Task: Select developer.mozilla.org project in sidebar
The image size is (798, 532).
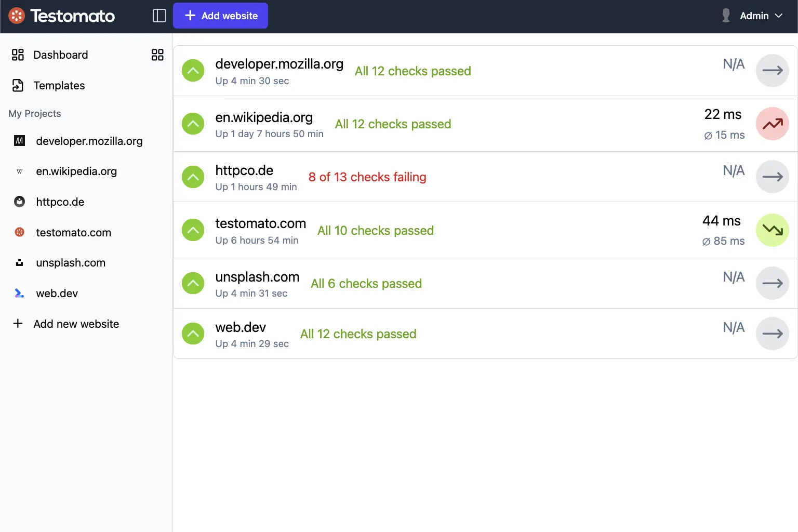Action: pos(89,141)
